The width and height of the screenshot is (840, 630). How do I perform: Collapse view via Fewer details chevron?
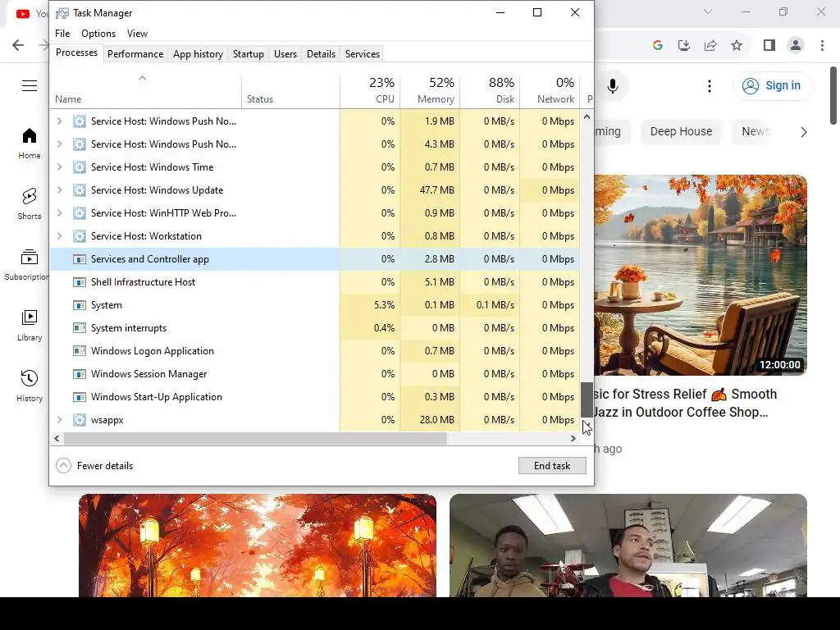click(x=63, y=466)
